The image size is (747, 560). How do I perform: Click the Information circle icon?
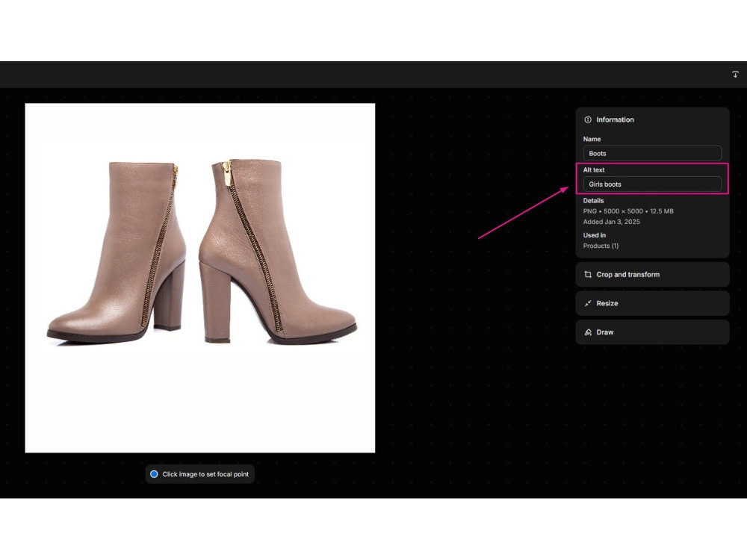click(x=588, y=120)
